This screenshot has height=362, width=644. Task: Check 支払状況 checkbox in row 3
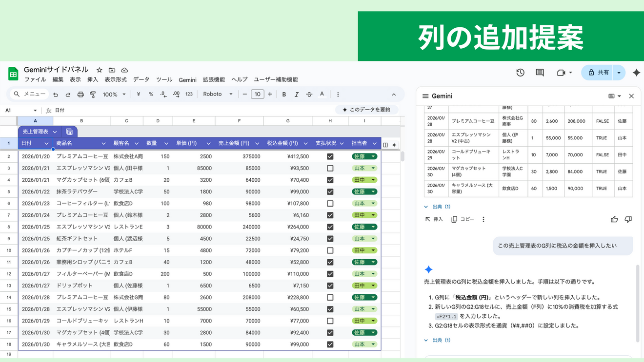330,168
